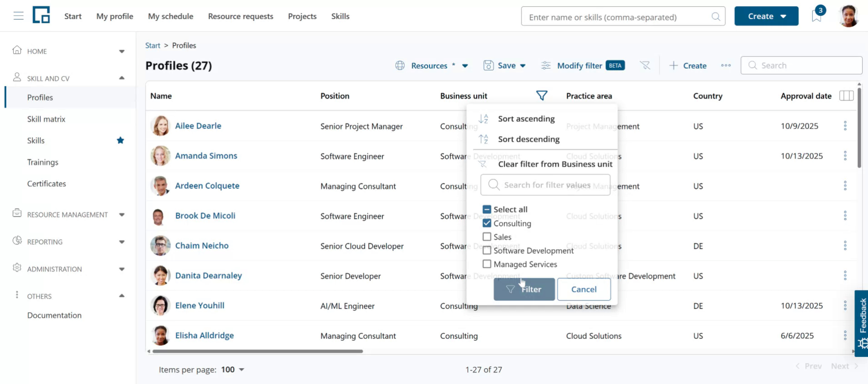Open the hamburger navigation menu
868x384 pixels.
pos(19,16)
